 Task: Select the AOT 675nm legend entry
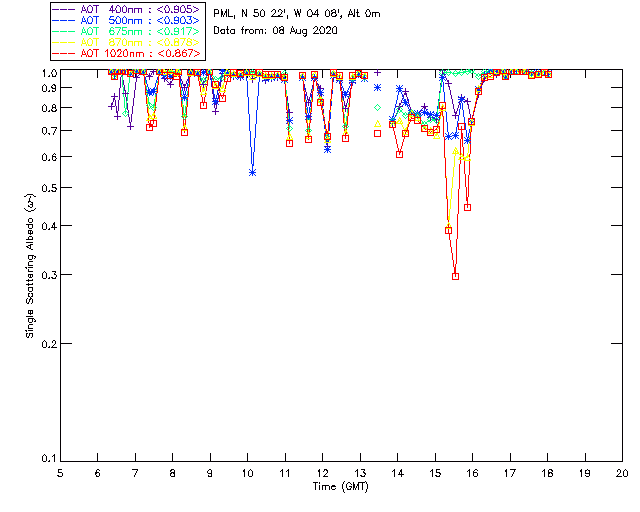pyautogui.click(x=127, y=31)
